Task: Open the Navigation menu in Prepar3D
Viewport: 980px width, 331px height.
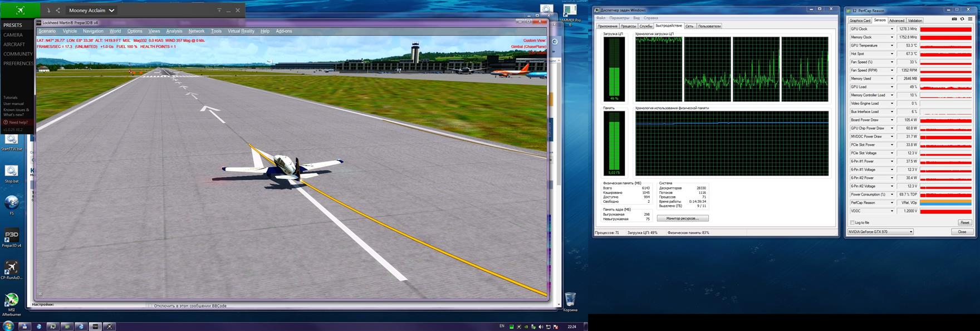Action: coord(93,31)
